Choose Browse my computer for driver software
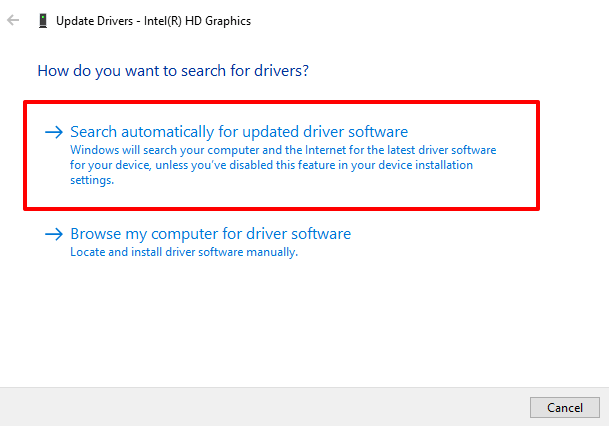609x426 pixels. tap(210, 234)
